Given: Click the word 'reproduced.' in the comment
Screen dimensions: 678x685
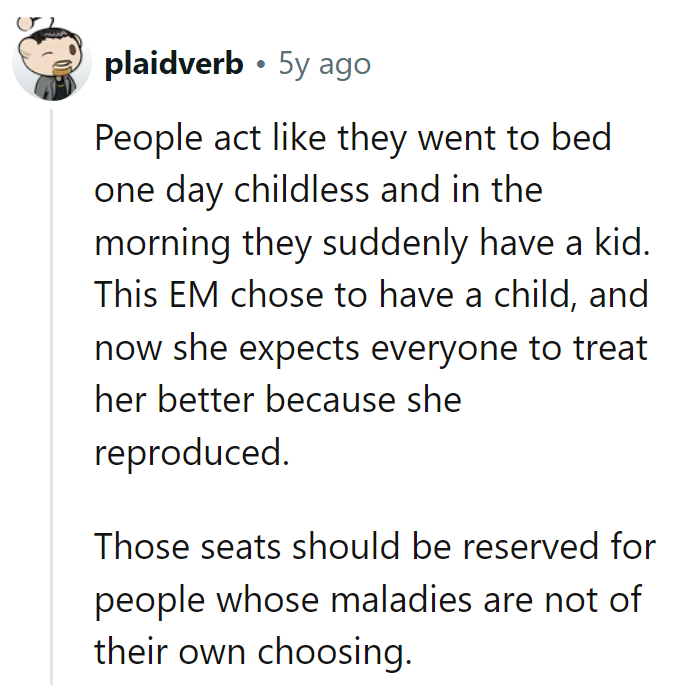Looking at the screenshot, I should (x=192, y=453).
